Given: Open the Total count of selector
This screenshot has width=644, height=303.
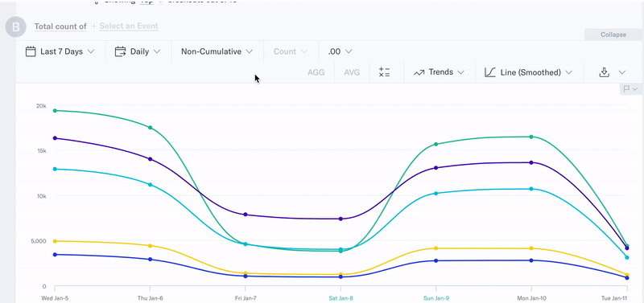Looking at the screenshot, I should point(60,27).
